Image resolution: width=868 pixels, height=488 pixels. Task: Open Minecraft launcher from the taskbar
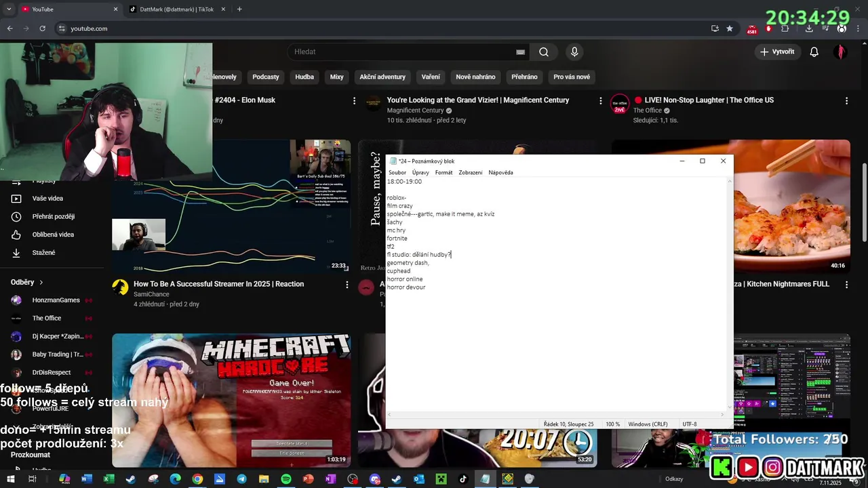(441, 479)
